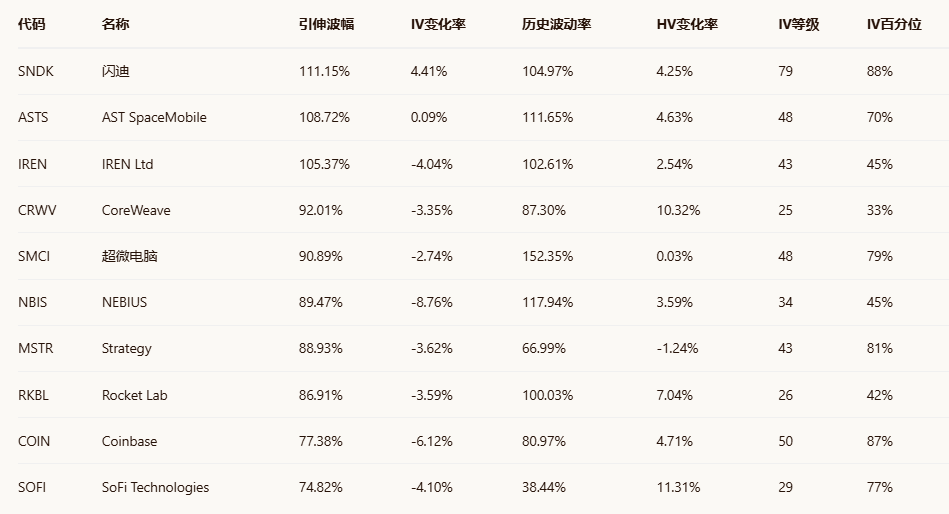Click the ASTS ticker code
This screenshot has height=514, width=949.
point(33,117)
